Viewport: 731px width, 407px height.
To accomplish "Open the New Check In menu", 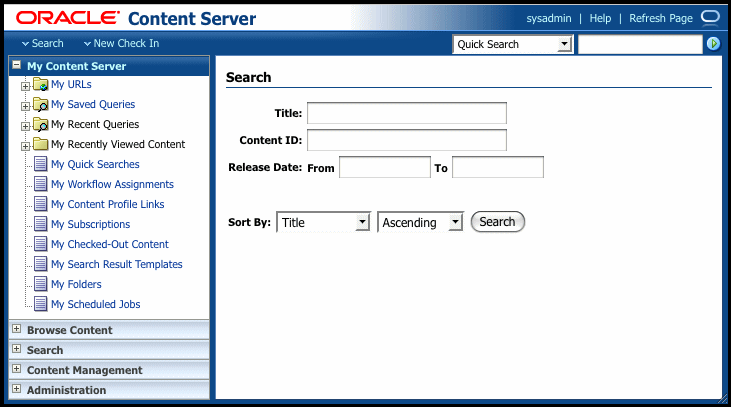I will click(121, 43).
